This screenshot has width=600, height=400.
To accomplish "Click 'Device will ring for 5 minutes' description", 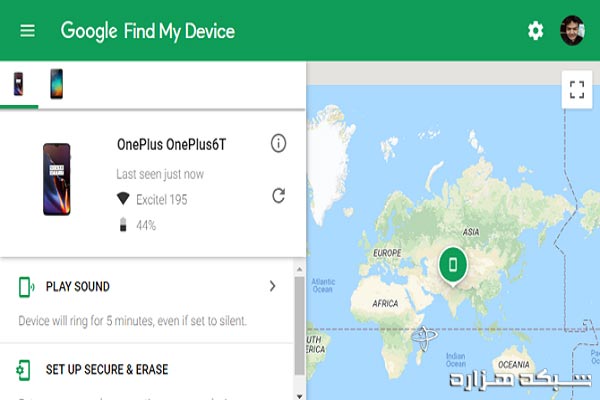I will 132,321.
